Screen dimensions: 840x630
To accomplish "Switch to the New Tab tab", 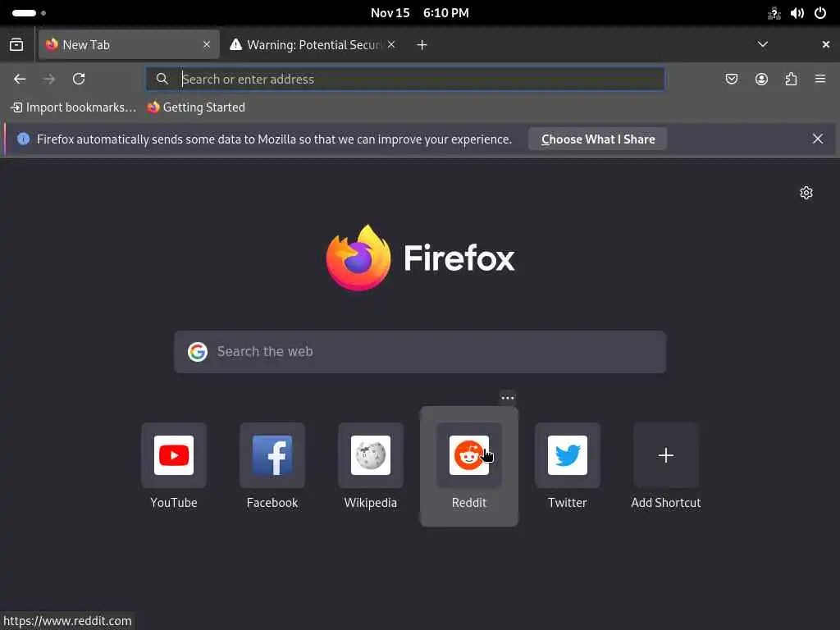I will click(129, 44).
